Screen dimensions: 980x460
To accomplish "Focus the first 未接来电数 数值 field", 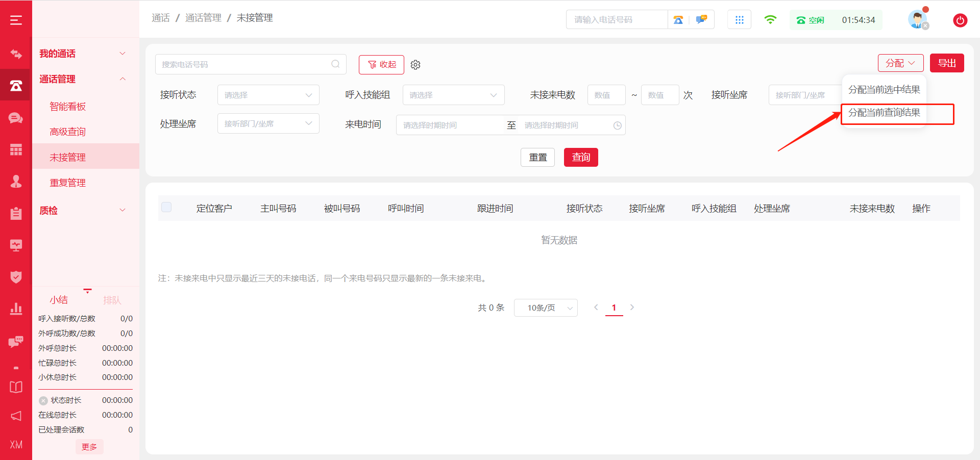I will click(606, 95).
